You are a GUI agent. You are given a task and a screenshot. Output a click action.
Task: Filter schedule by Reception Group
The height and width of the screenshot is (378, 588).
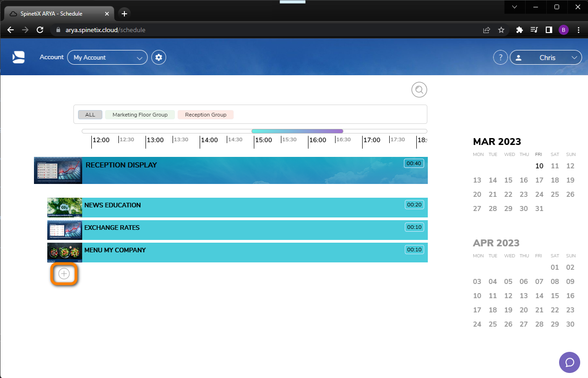tap(205, 114)
